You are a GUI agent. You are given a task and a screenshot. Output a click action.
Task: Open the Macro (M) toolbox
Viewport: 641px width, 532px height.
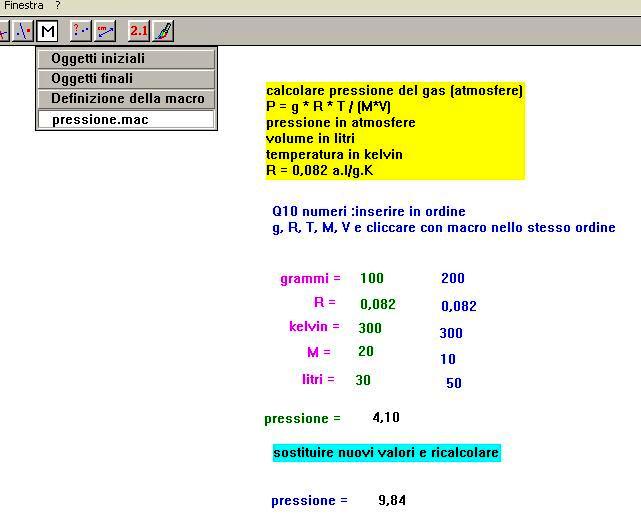pyautogui.click(x=47, y=31)
